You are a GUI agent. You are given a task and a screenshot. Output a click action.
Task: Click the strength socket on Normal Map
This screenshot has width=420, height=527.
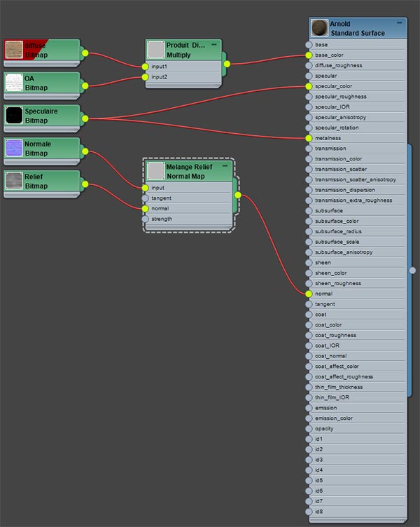(x=146, y=219)
